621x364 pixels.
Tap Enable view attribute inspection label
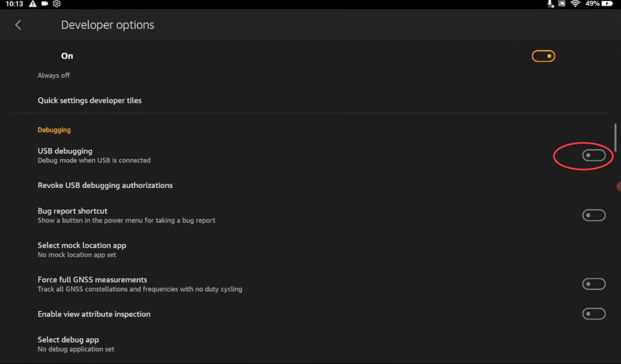pyautogui.click(x=94, y=314)
